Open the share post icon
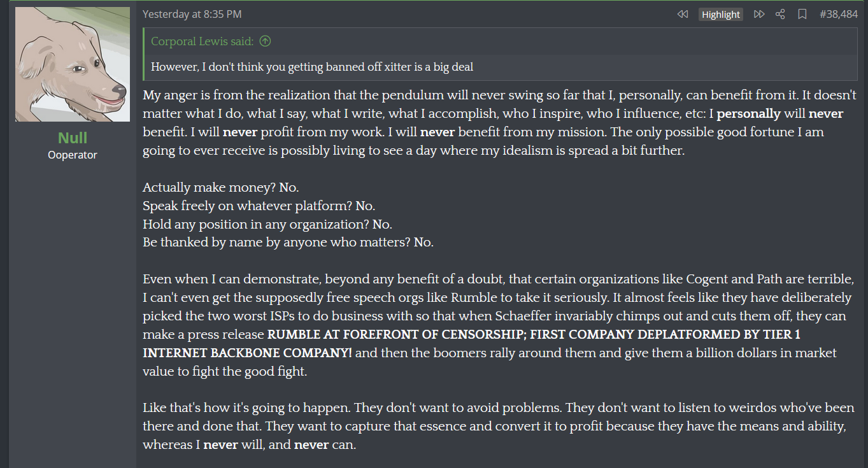 coord(780,14)
